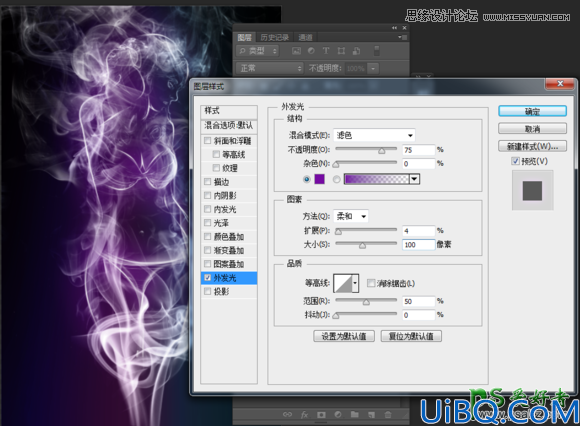Enable the 图案叠加 checkbox
Screen dimensions: 580x426
coord(208,264)
